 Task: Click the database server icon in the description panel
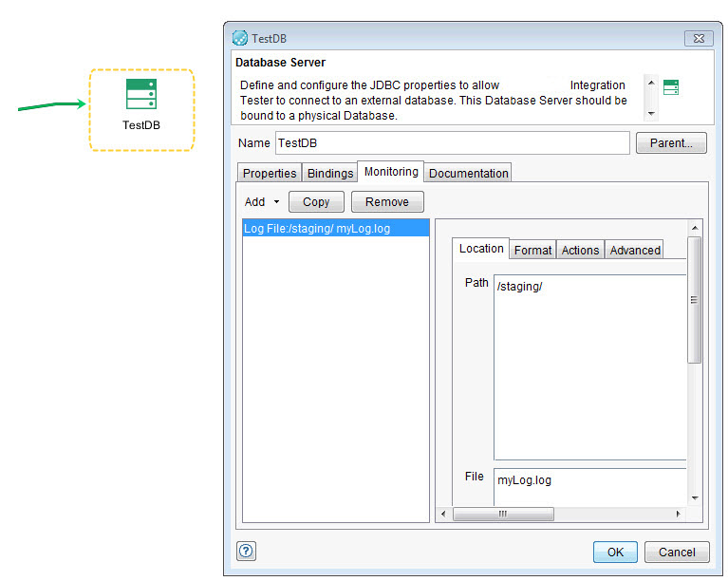point(671,87)
